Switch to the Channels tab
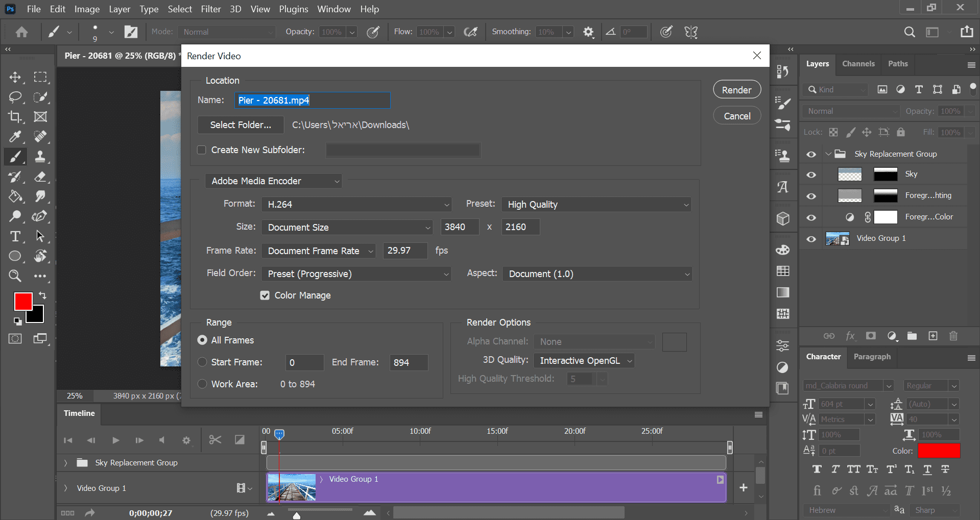The width and height of the screenshot is (980, 520). pyautogui.click(x=858, y=64)
